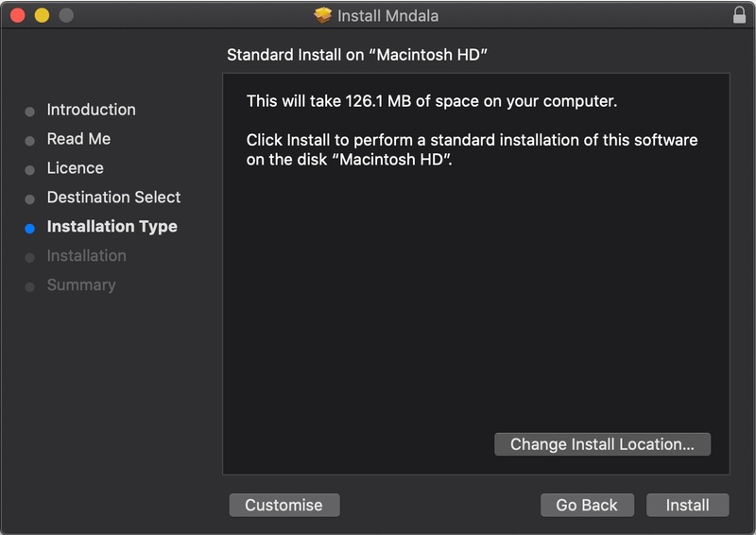756x535 pixels.
Task: Open the Destination Select step
Action: point(113,198)
